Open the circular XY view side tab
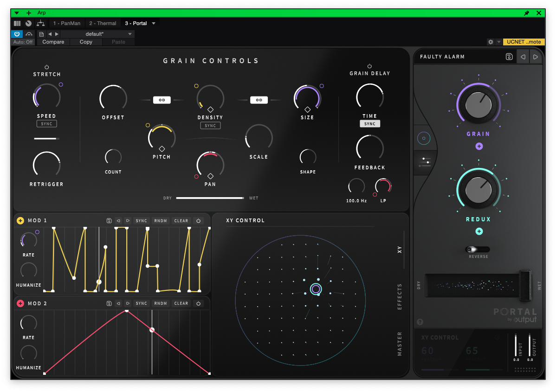This screenshot has width=556, height=392. 424,138
